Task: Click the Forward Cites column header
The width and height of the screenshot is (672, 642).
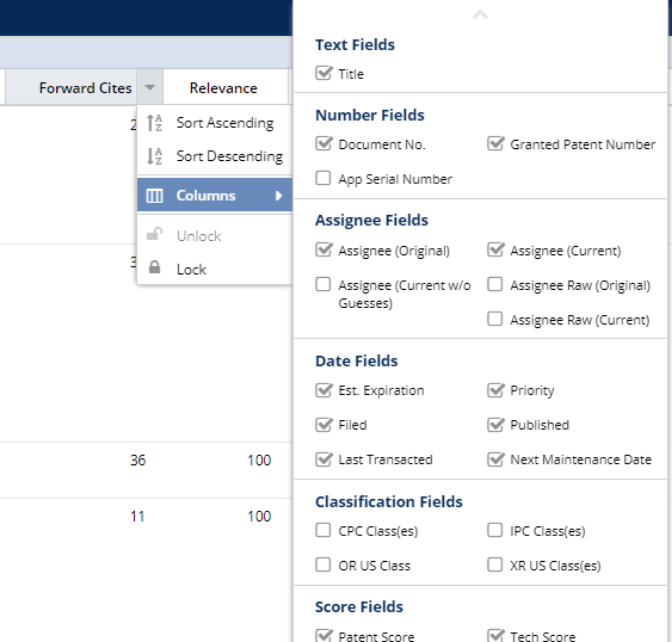Action: tap(85, 88)
